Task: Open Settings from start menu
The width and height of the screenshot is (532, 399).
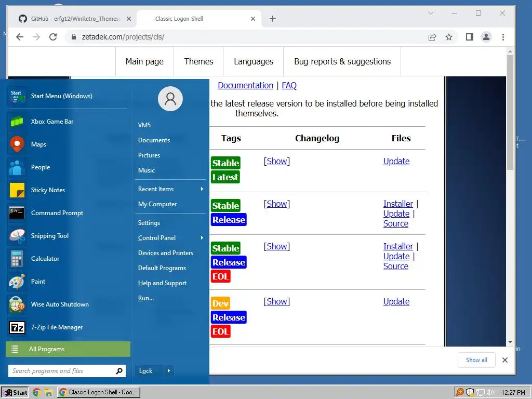Action: click(149, 223)
